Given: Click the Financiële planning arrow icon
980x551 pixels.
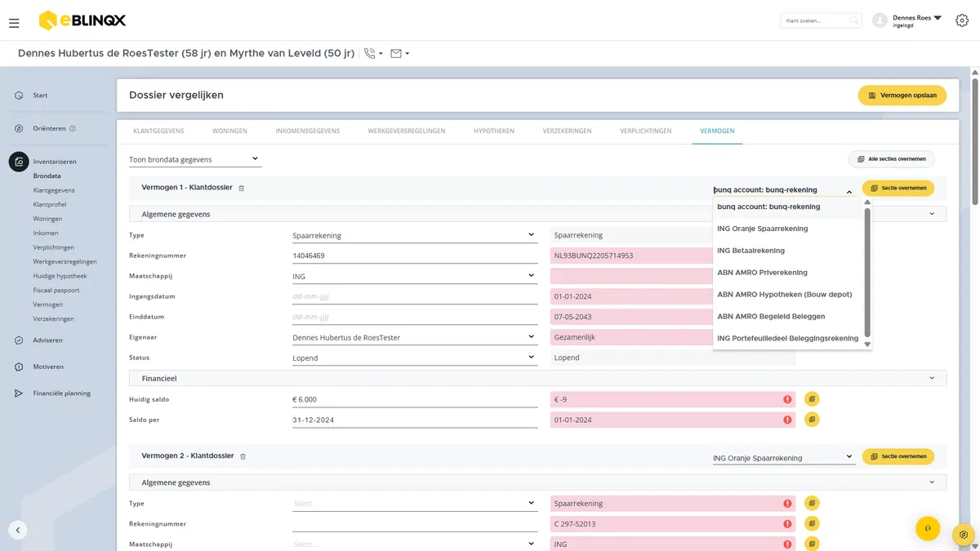Looking at the screenshot, I should (x=19, y=393).
